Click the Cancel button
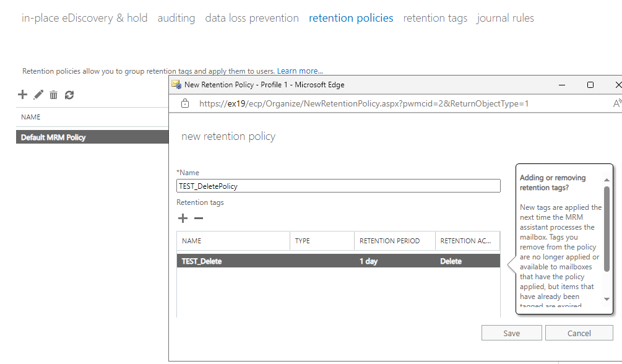This screenshot has height=364, width=622. 579,333
